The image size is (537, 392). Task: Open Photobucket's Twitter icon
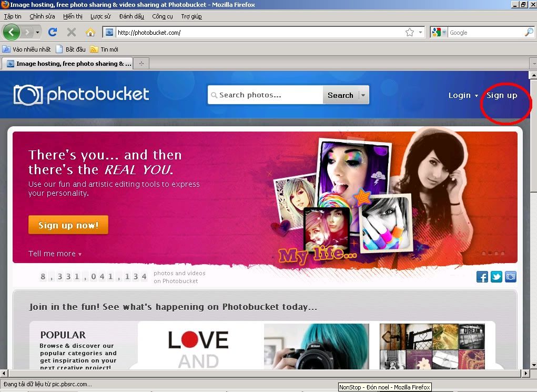(497, 277)
